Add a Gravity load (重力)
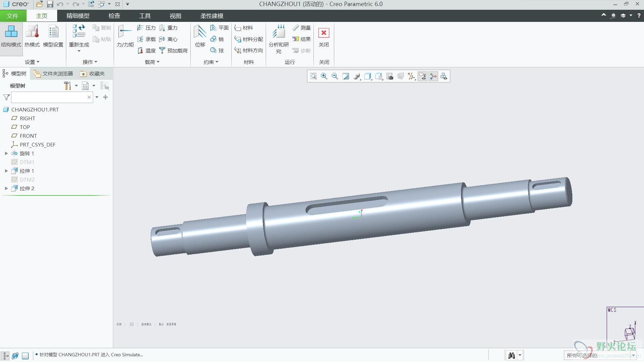 point(168,28)
